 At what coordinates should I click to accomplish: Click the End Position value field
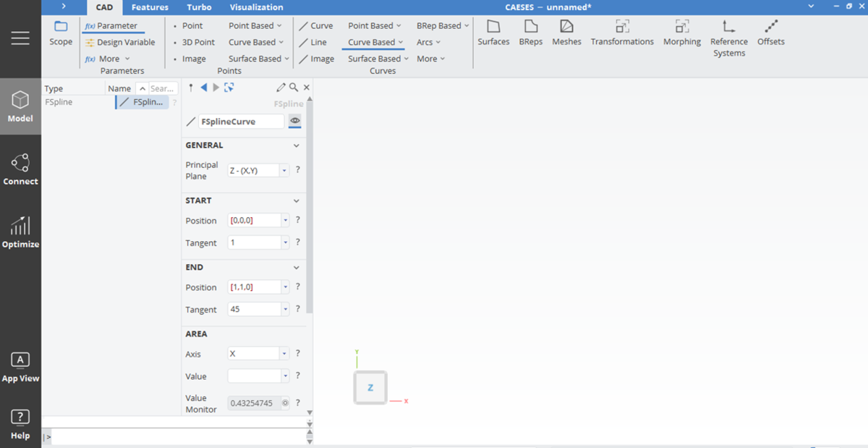(x=254, y=287)
